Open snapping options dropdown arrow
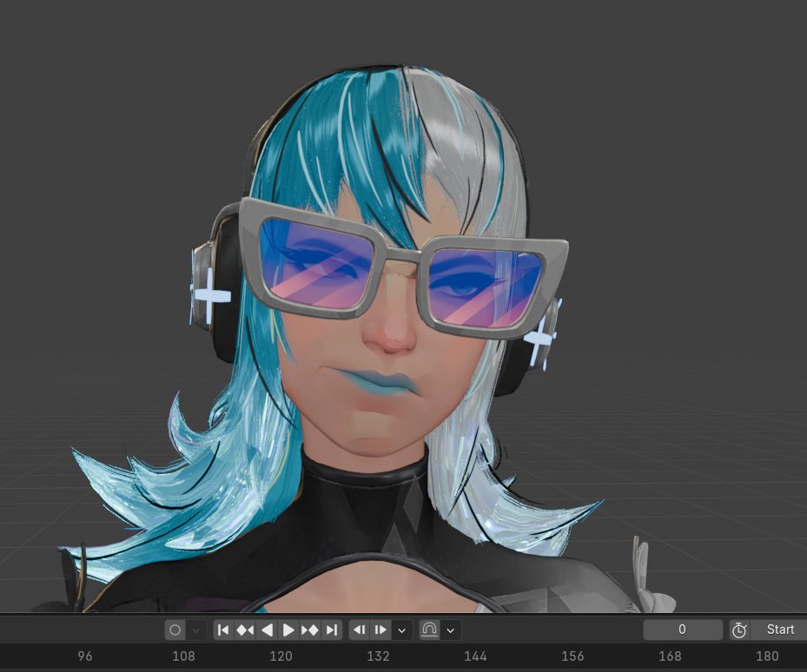The height and width of the screenshot is (672, 807). coord(451,629)
